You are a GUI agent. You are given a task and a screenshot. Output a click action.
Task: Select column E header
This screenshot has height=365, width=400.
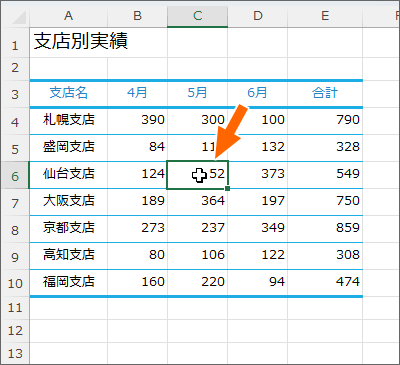[325, 16]
